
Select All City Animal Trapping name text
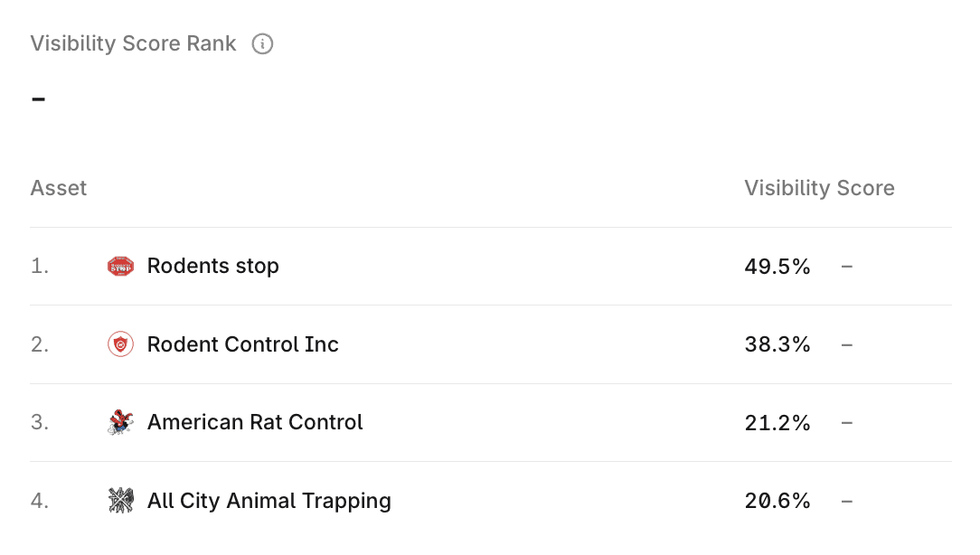pos(269,501)
